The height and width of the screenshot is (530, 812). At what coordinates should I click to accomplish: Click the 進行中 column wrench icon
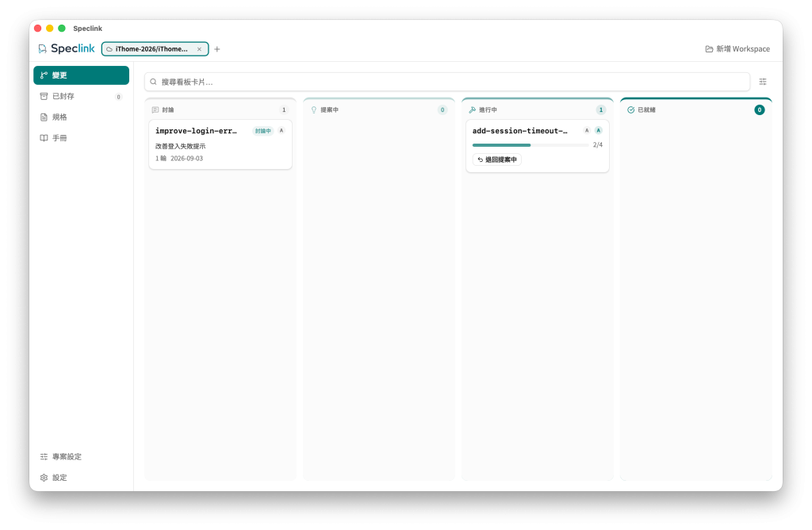point(473,109)
